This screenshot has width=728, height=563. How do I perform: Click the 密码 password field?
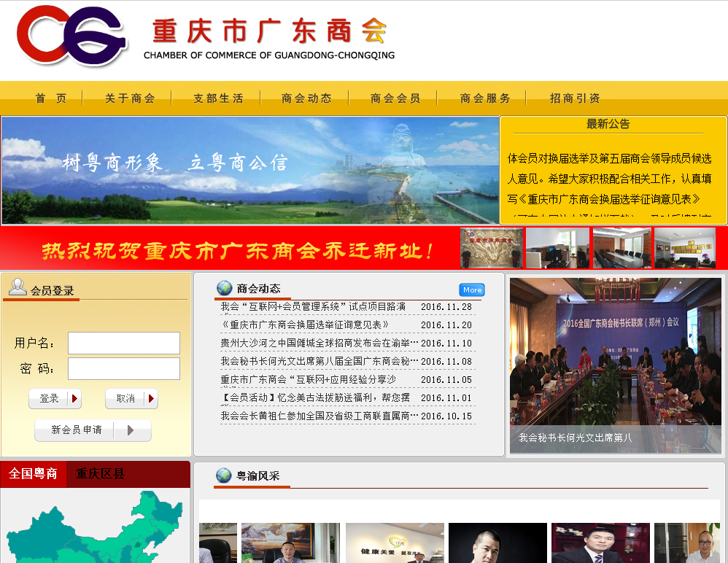coord(124,368)
